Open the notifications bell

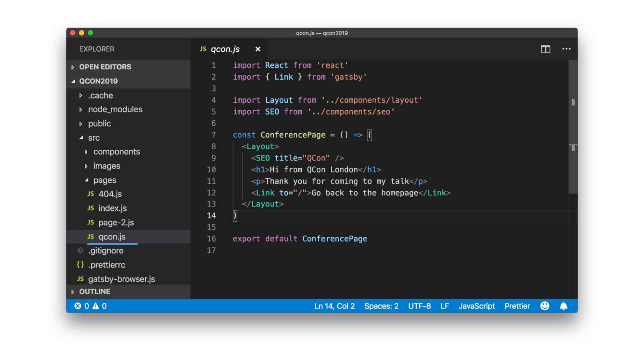563,306
